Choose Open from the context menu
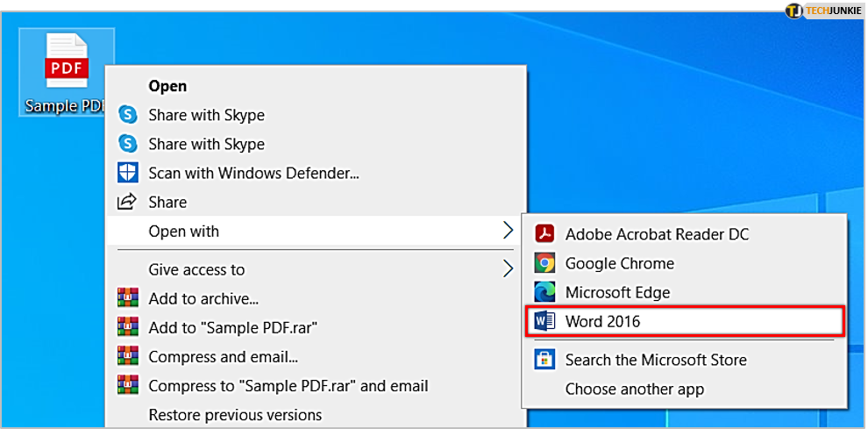The image size is (868, 429). [x=167, y=86]
